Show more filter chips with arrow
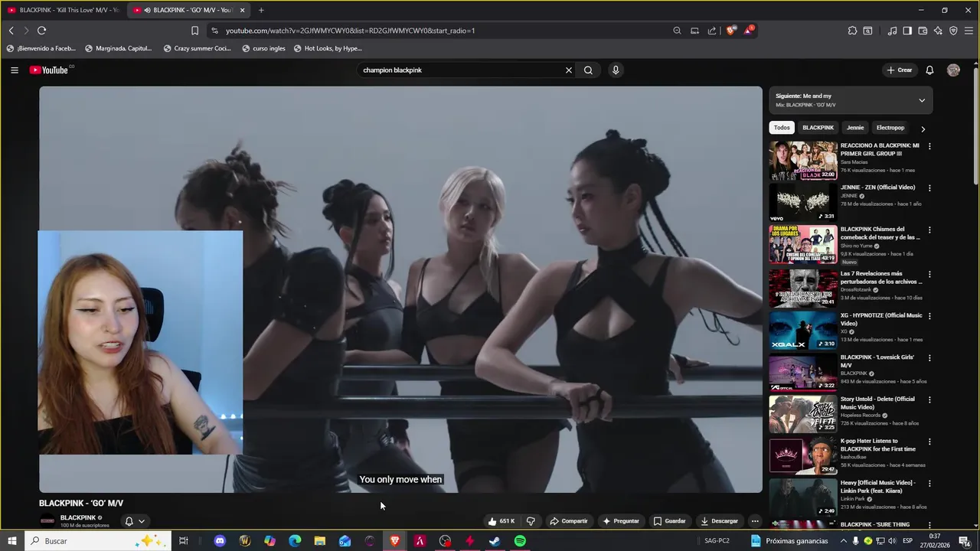Screen dimensions: 980x551 (x=923, y=129)
